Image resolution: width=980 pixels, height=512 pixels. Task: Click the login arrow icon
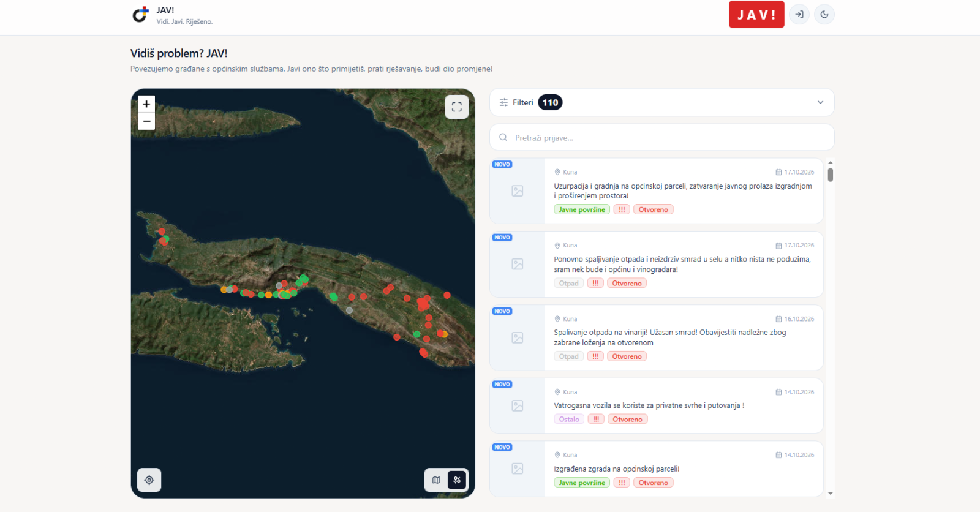[x=799, y=14]
